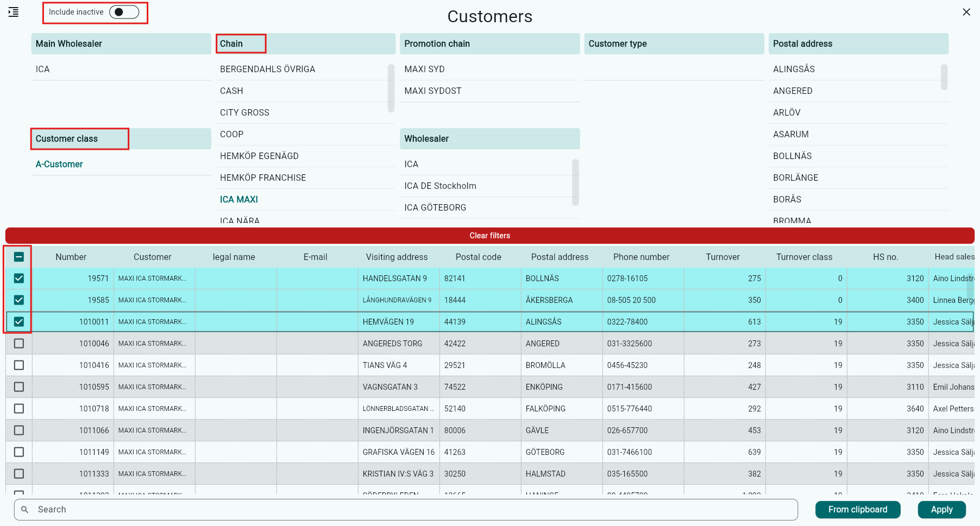Click the TIANS VÄG 4 address cell
Screen dimensions: 980x526
tap(399, 365)
